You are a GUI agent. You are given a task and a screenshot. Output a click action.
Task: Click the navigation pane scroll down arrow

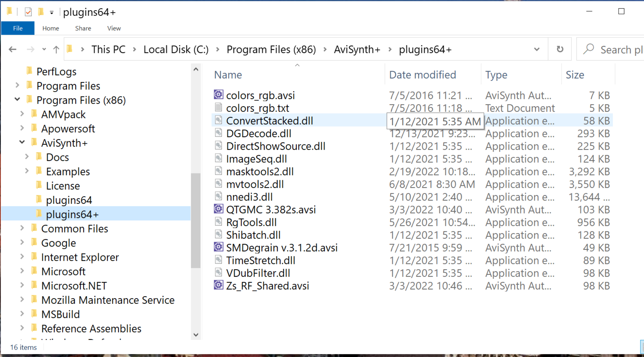coord(196,335)
